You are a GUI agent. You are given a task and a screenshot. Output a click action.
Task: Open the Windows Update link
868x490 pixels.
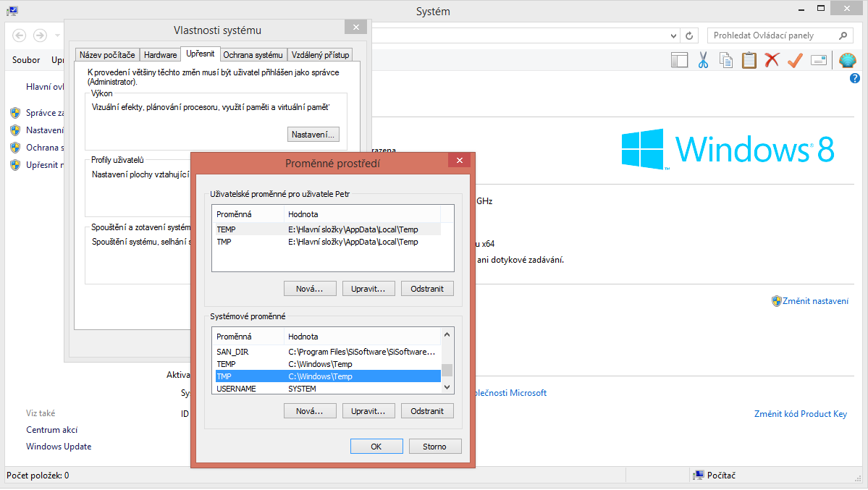[59, 447]
